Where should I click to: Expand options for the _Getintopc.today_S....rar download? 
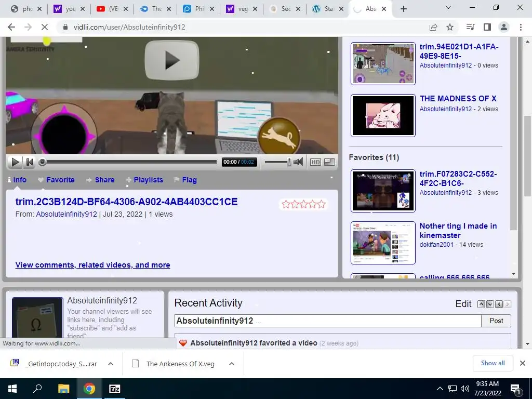click(111, 364)
